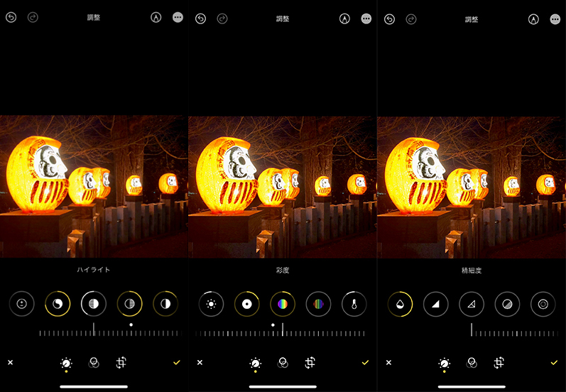This screenshot has width=566, height=392.
Task: Select the Sharpness solid triangle icon
Action: [436, 304]
